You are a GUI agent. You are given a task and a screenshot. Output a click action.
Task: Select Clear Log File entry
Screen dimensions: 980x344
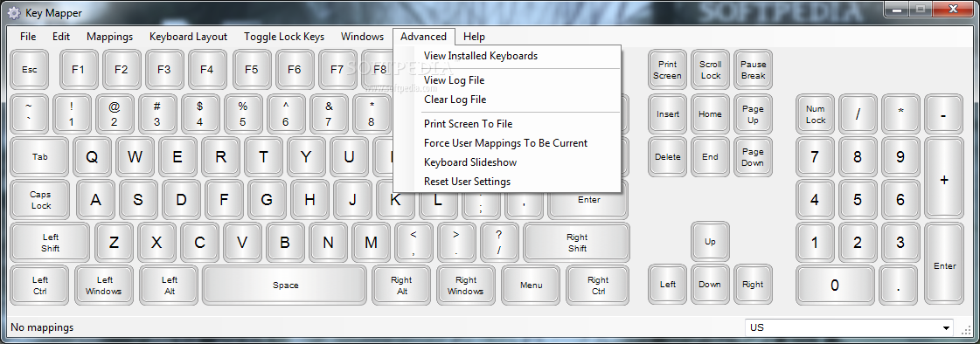pos(507,100)
